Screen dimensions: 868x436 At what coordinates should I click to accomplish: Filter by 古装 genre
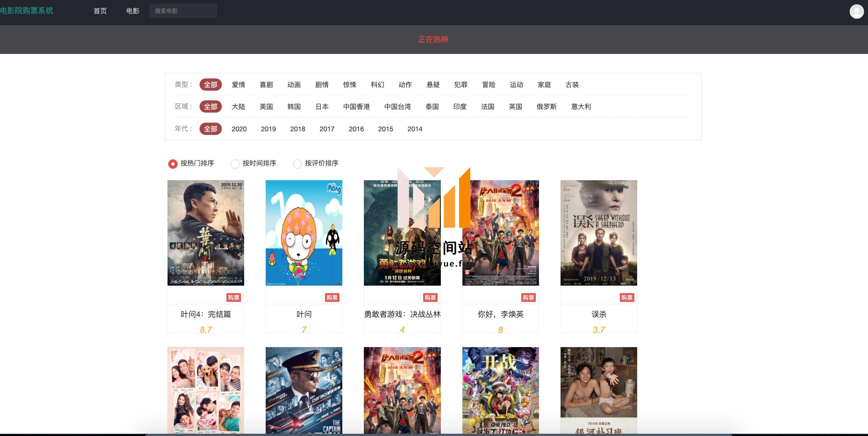pos(572,85)
